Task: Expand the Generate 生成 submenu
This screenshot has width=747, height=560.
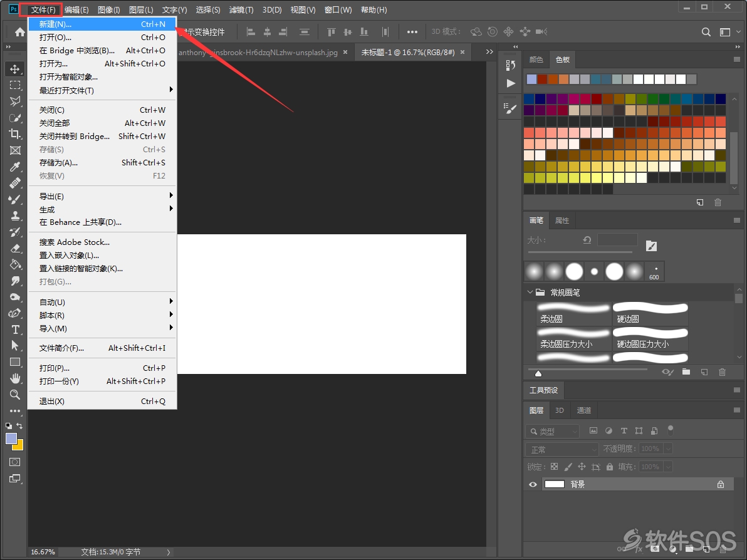Action: pyautogui.click(x=102, y=209)
